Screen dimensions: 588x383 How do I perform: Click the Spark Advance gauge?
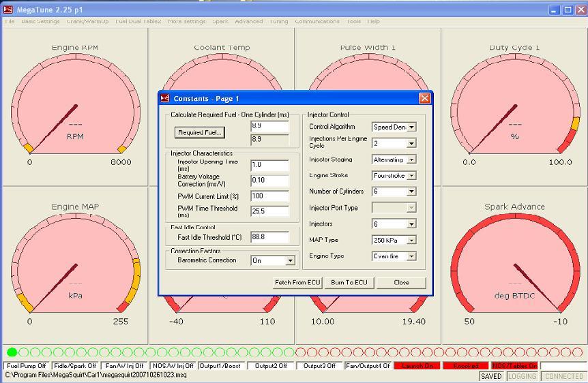coord(514,267)
